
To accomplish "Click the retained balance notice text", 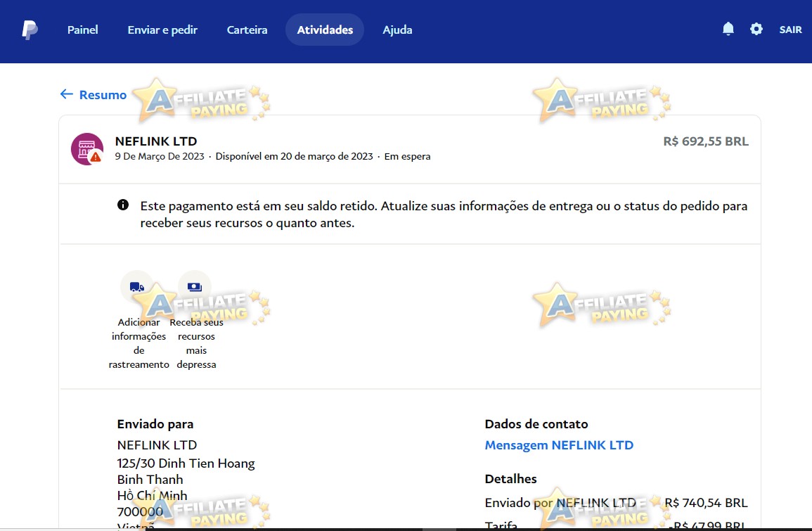I will click(x=444, y=214).
